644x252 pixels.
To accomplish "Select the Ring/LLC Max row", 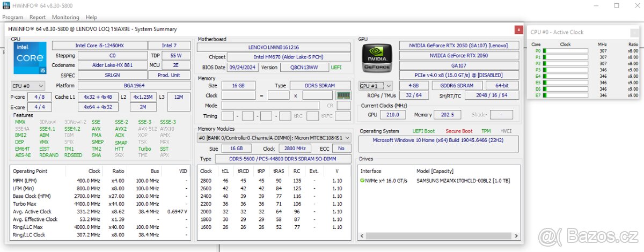I will tap(100, 227).
